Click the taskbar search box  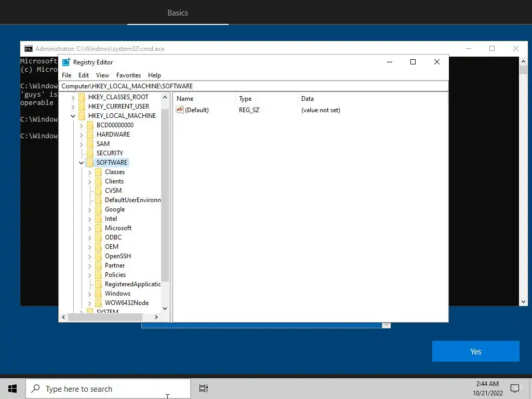click(x=108, y=389)
